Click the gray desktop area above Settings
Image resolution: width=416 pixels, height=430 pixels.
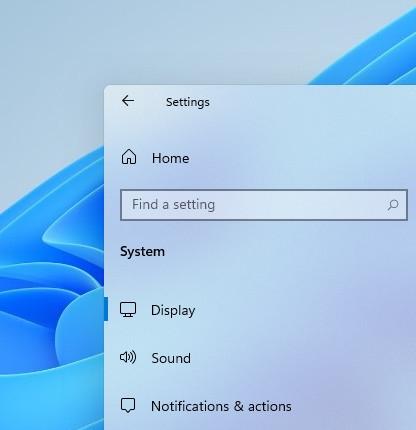pos(167,40)
